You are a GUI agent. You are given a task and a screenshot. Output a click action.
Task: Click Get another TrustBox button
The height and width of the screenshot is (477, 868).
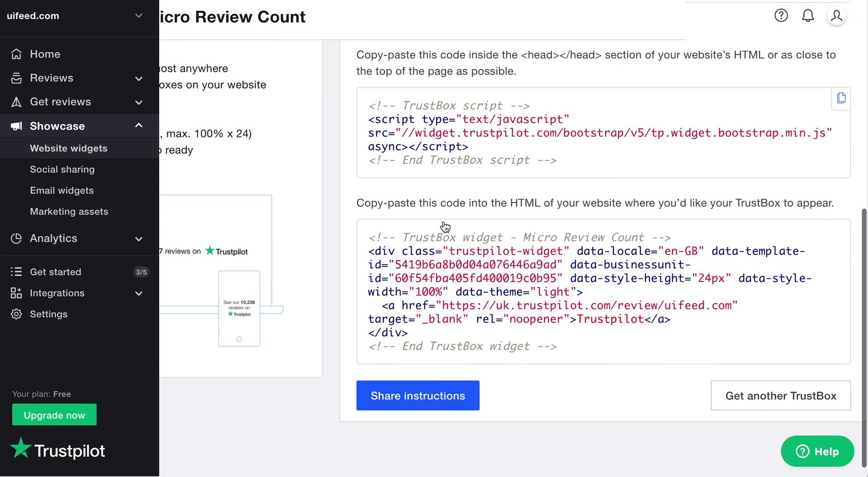781,396
